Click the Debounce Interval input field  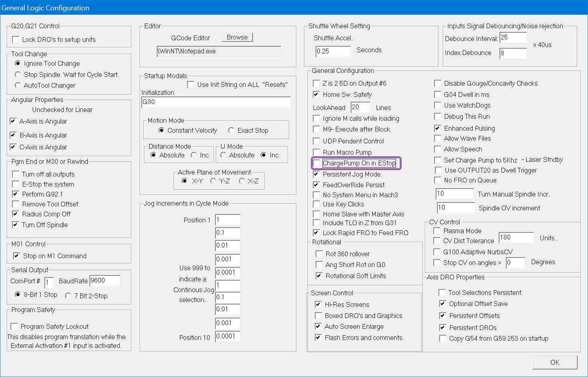pos(513,37)
